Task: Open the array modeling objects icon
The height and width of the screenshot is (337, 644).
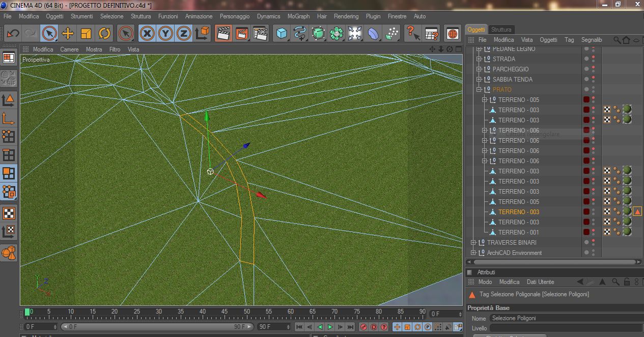Action: pyautogui.click(x=337, y=34)
